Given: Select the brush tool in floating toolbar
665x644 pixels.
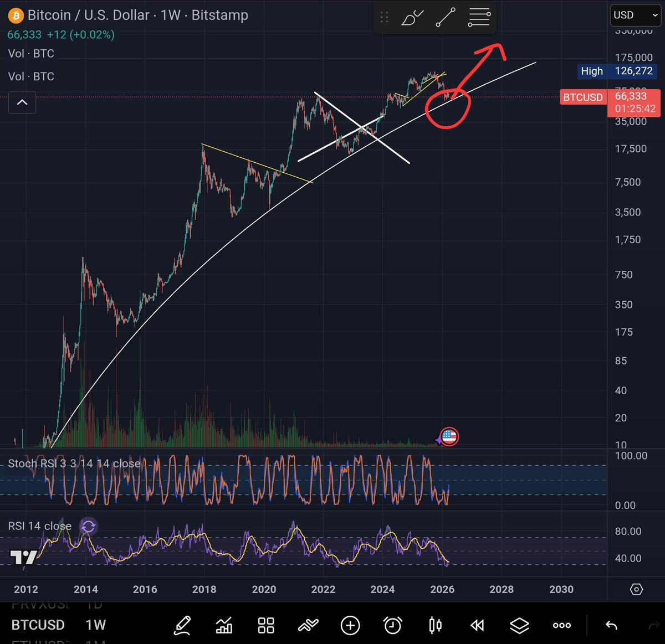Looking at the screenshot, I should click(412, 18).
